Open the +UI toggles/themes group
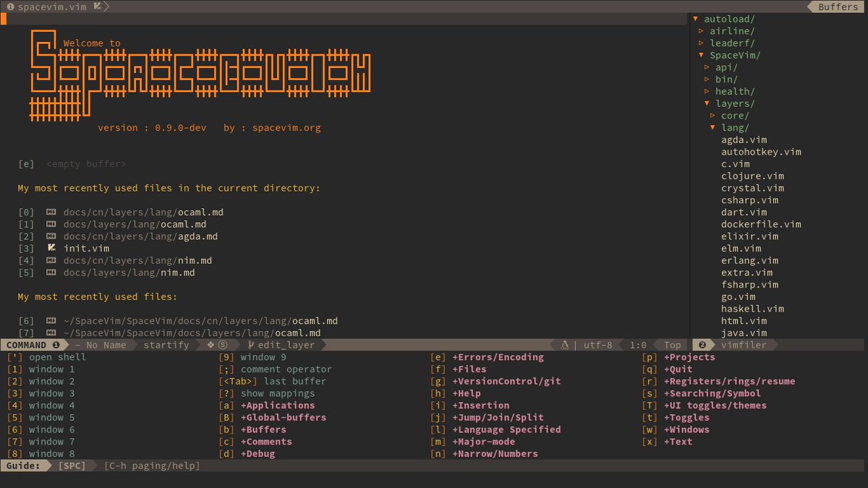The height and width of the screenshot is (488, 868). (715, 406)
